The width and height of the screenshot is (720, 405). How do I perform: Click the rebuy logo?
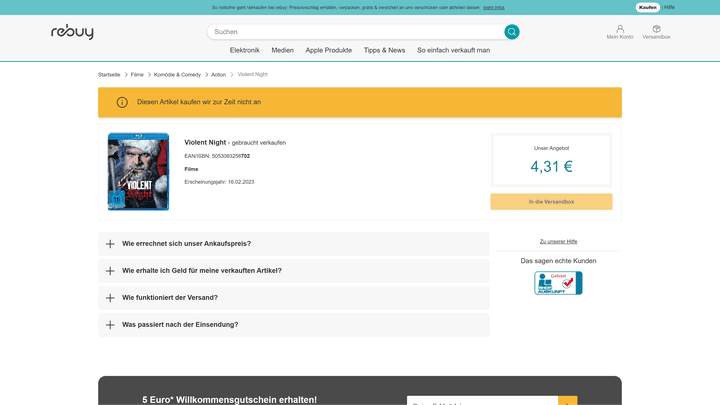pyautogui.click(x=72, y=32)
